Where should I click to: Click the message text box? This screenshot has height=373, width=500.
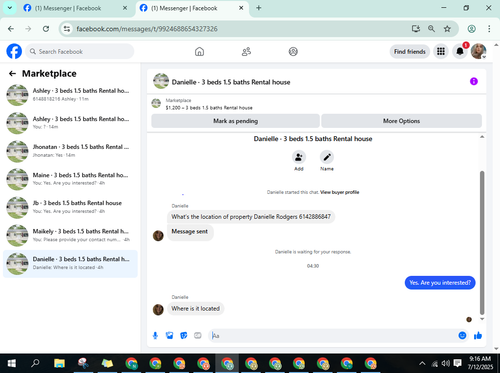333,335
